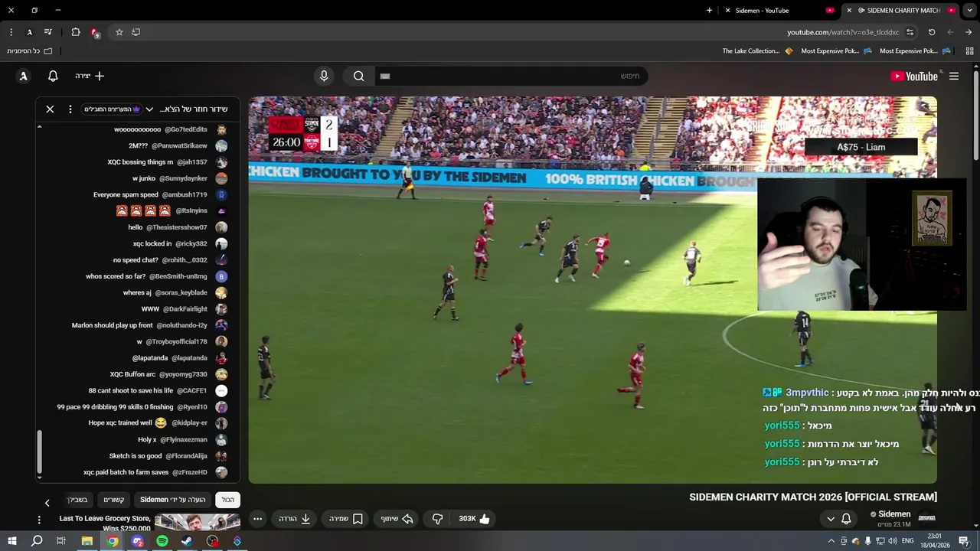Open the Sidemen channel avatar

[926, 519]
